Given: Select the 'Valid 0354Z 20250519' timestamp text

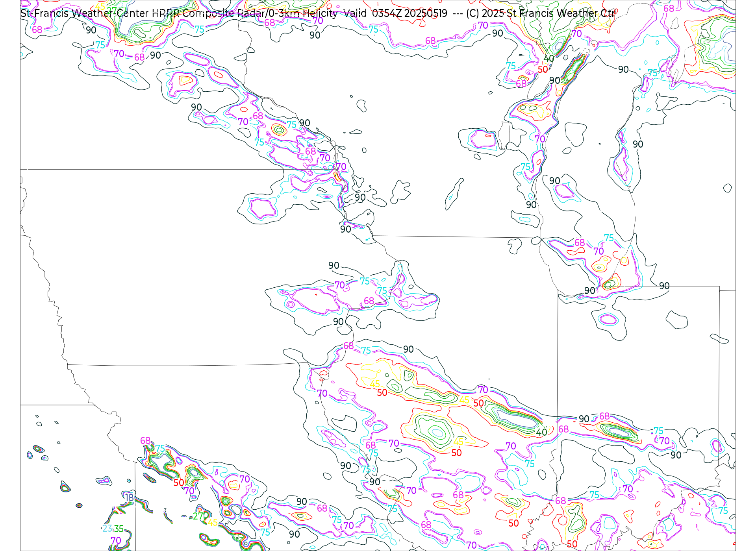Looking at the screenshot, I should [x=395, y=13].
